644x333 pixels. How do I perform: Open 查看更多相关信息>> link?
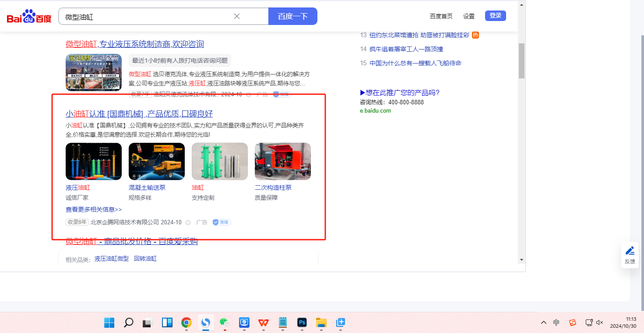point(94,209)
